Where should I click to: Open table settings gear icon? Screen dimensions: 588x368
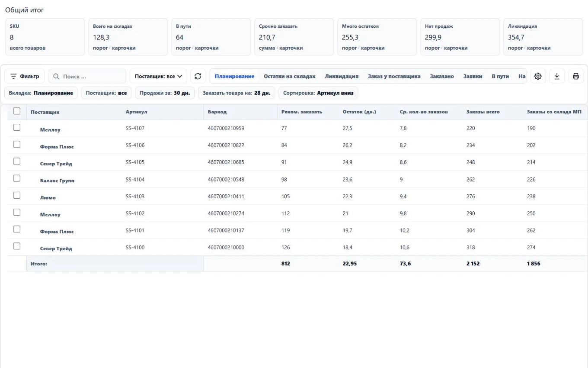point(538,76)
